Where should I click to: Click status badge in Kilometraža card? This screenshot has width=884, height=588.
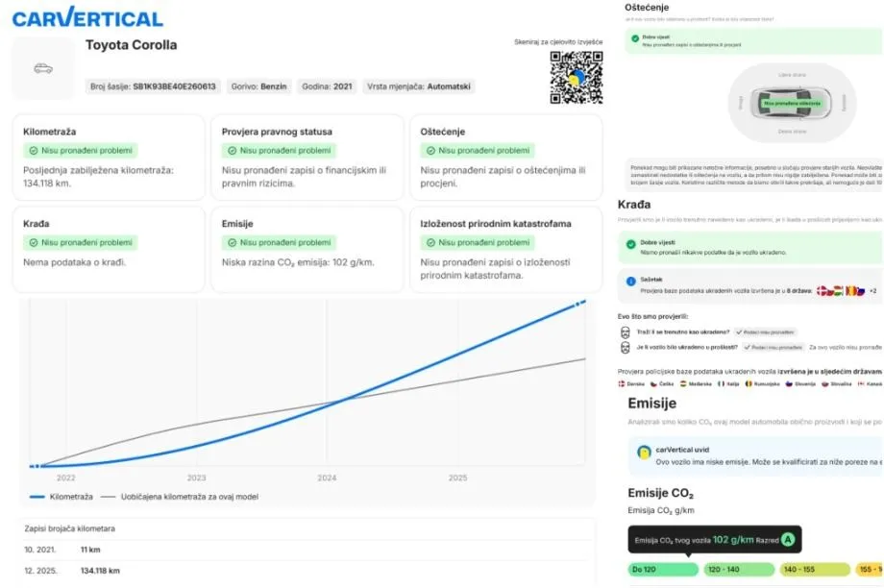[81, 151]
